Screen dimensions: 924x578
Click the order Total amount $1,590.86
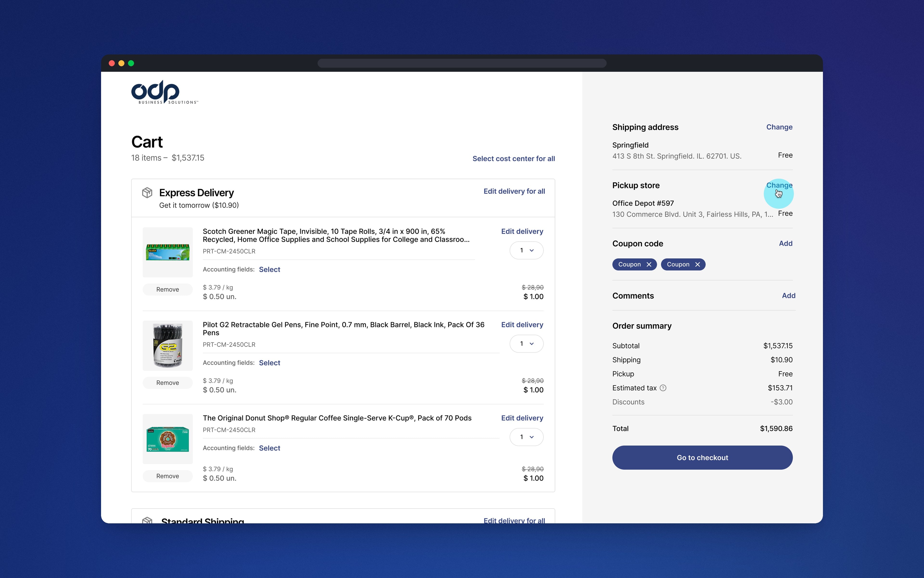(x=776, y=428)
